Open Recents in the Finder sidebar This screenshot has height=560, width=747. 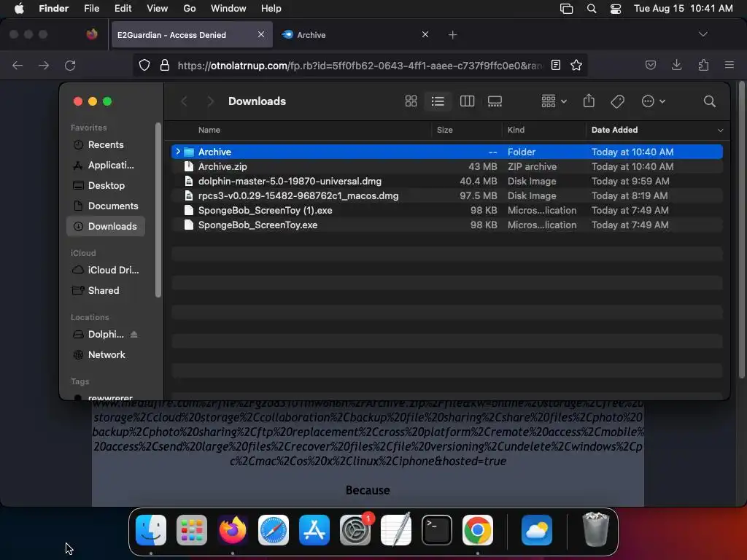pyautogui.click(x=106, y=145)
